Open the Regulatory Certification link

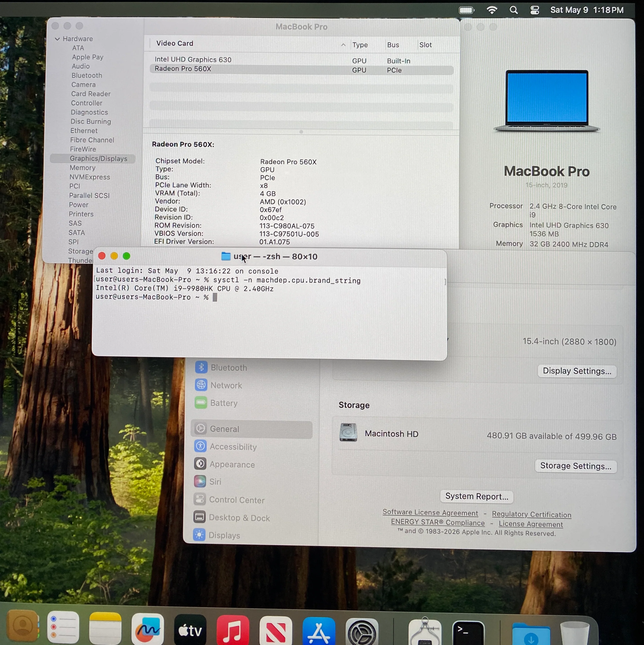tap(531, 514)
